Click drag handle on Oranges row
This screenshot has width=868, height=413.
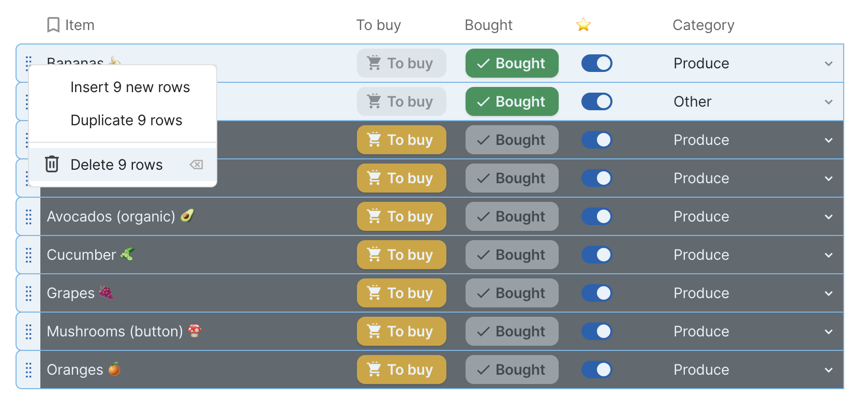28,370
